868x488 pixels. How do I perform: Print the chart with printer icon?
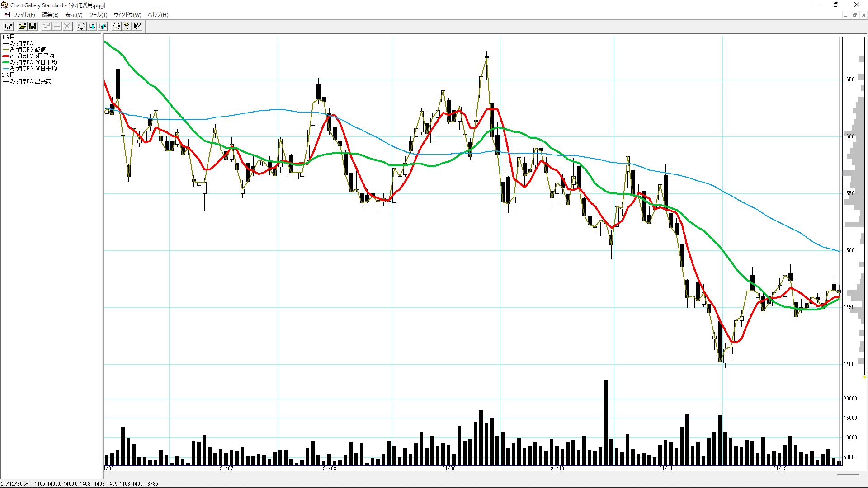point(116,26)
